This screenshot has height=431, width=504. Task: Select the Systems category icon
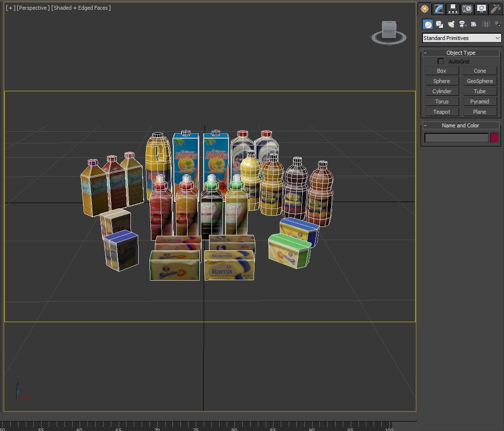tap(498, 24)
